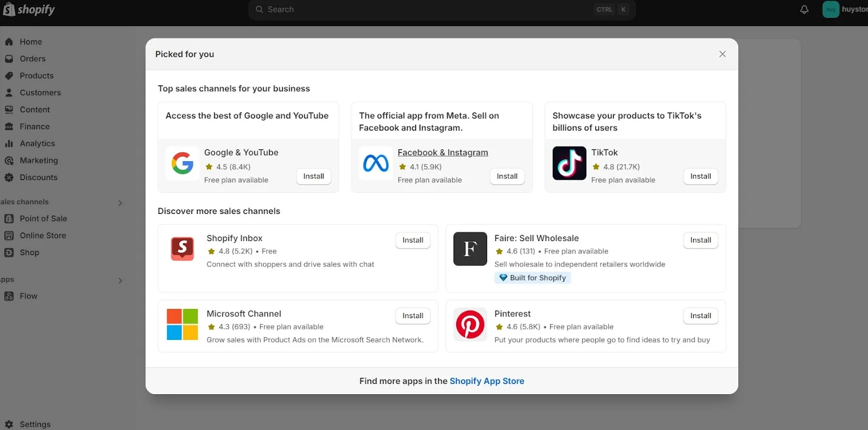The width and height of the screenshot is (868, 430).
Task: Click the Products tag icon in sidebar
Action: [9, 75]
